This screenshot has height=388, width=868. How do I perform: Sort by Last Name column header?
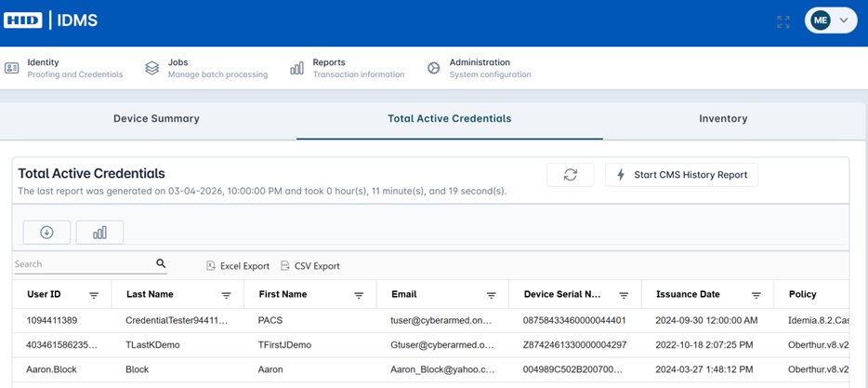pos(150,294)
